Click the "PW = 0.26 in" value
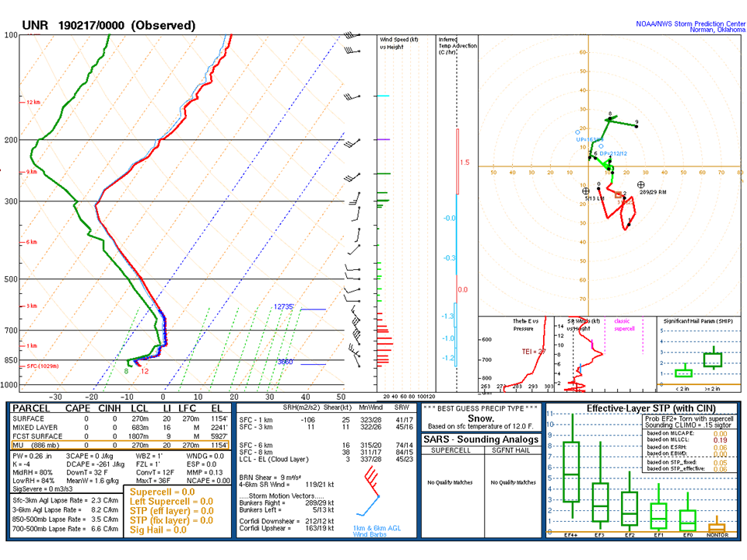Image resolution: width=747 pixels, height=560 pixels. point(33,457)
